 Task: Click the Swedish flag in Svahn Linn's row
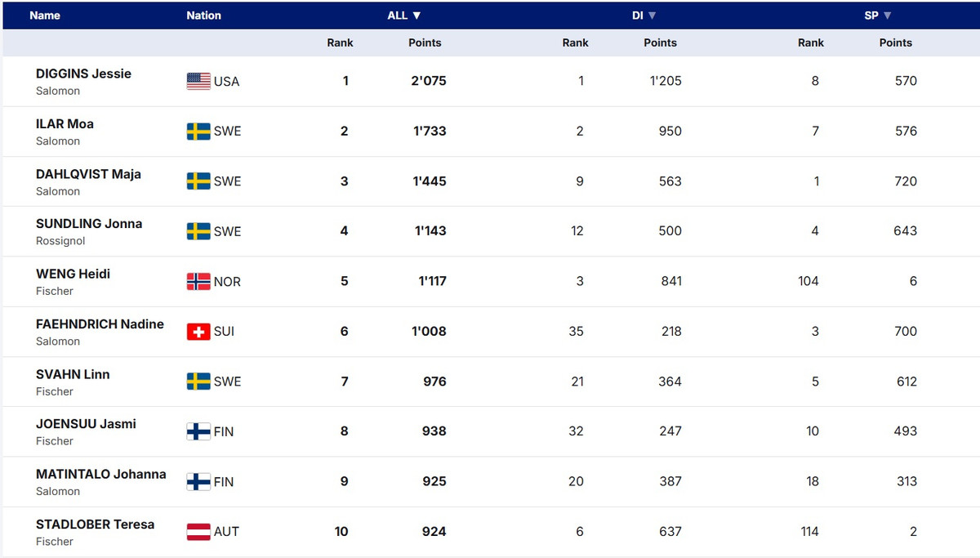point(198,382)
